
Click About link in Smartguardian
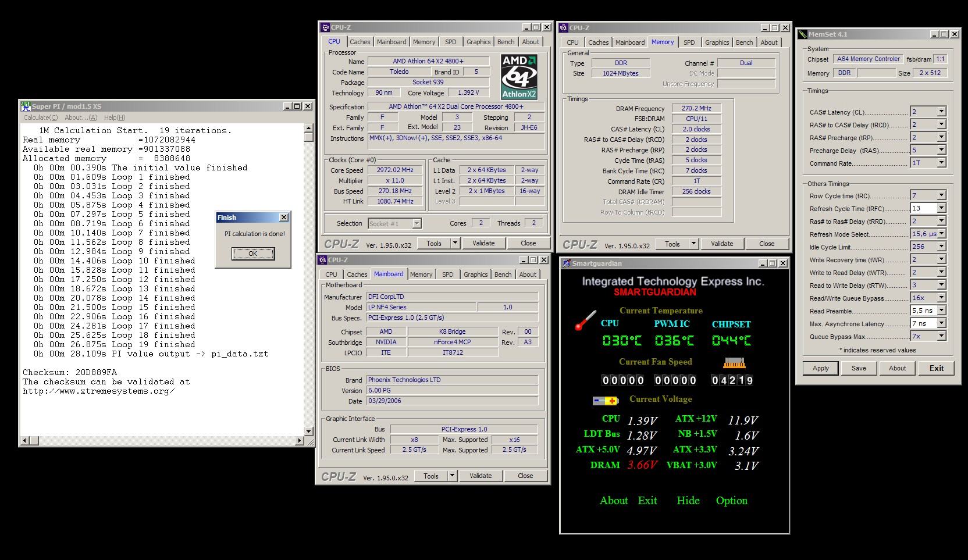tap(614, 501)
